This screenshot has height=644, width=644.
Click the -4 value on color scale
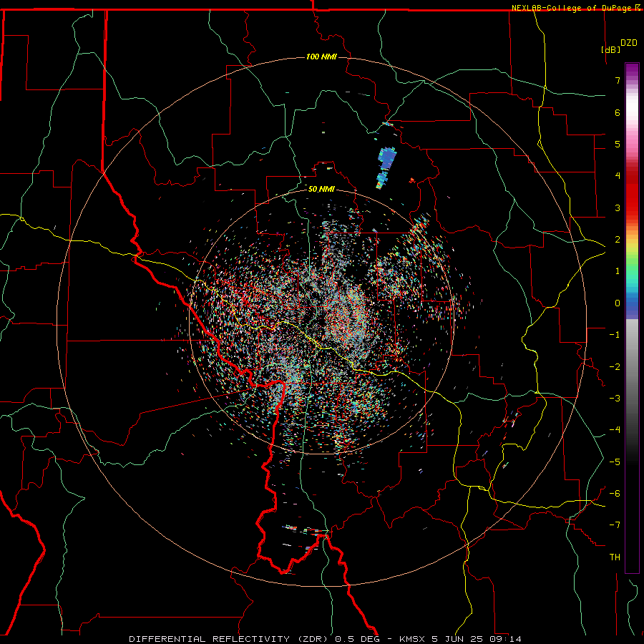615,430
